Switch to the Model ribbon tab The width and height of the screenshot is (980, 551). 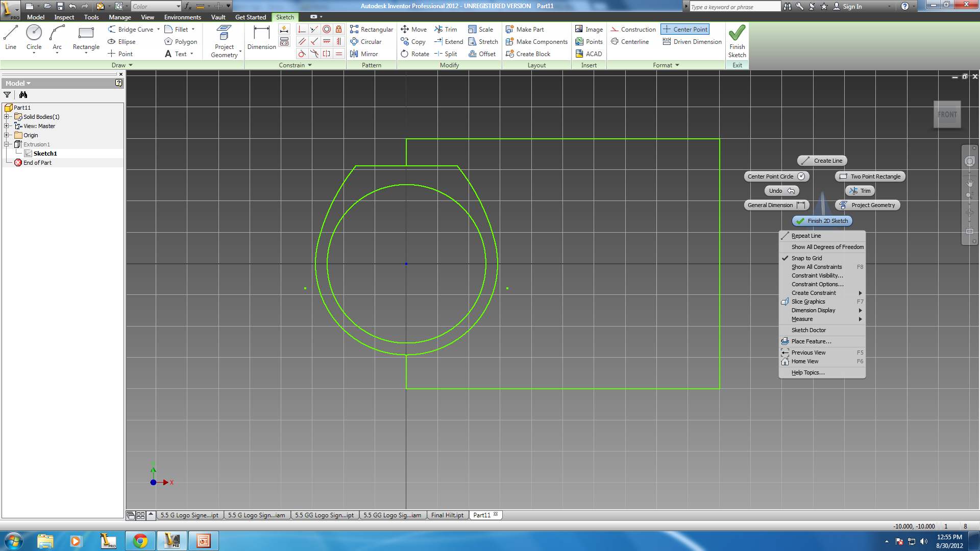coord(36,17)
